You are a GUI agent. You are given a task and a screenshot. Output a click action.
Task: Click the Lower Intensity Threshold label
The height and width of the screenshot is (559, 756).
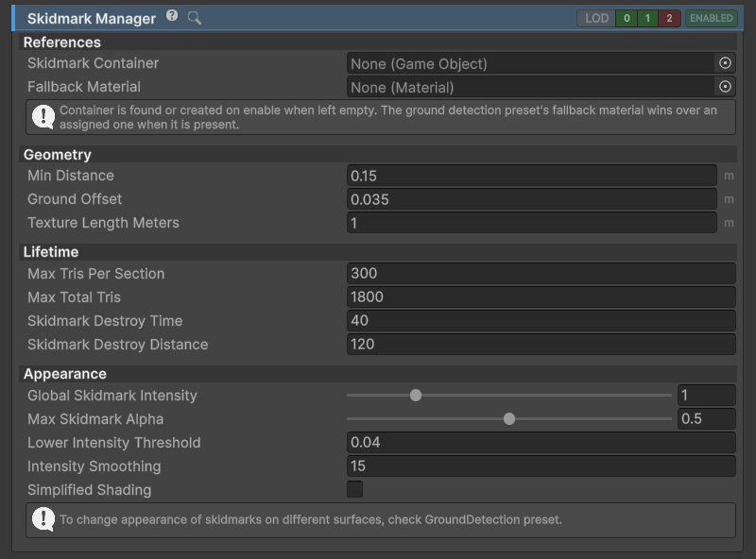(x=114, y=442)
